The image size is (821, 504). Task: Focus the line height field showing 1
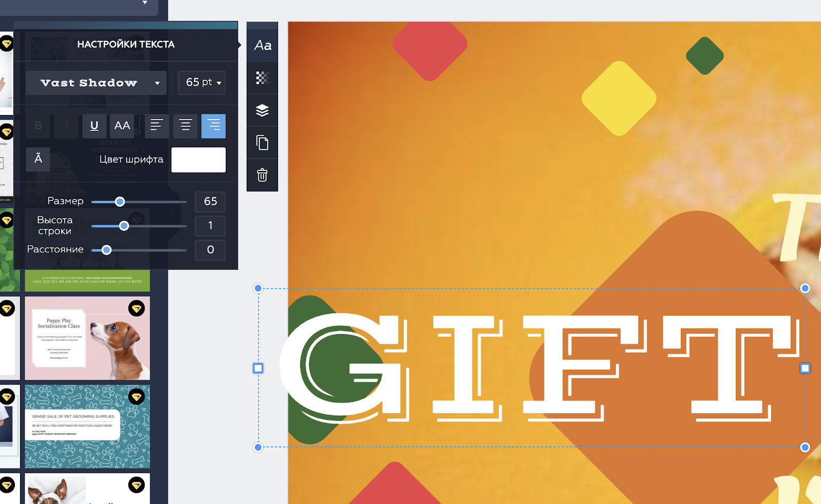210,226
